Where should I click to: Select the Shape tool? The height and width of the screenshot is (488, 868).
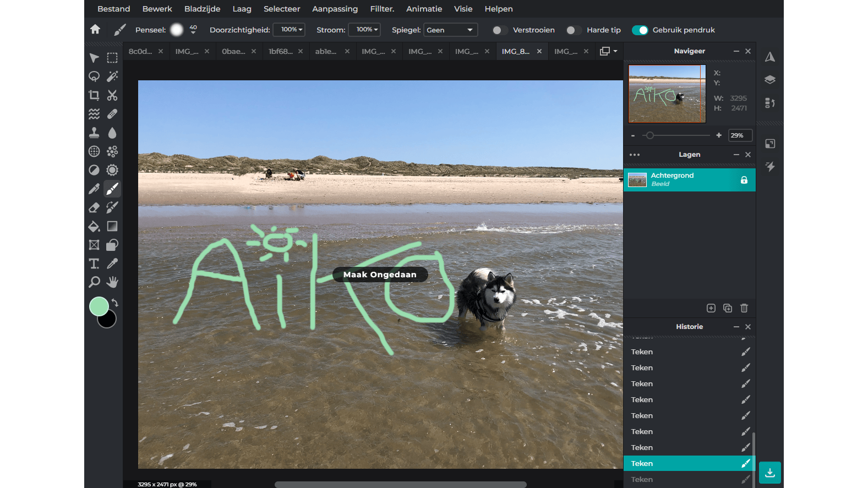[112, 245]
